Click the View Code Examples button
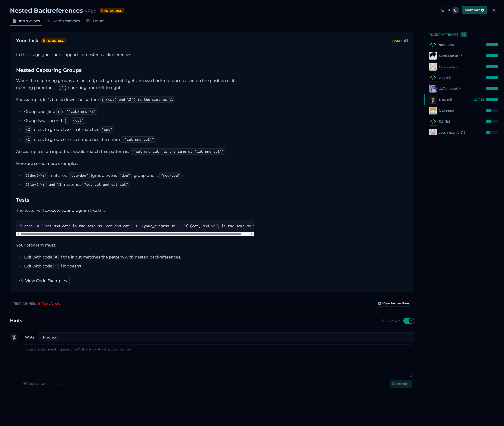The image size is (504, 426). click(x=43, y=281)
